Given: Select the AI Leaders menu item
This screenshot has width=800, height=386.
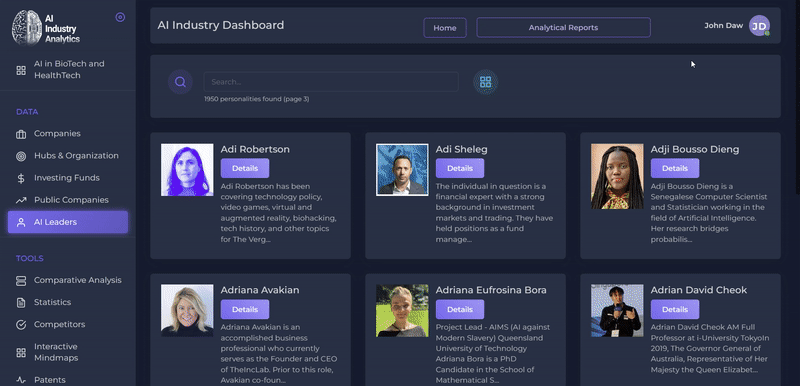Looking at the screenshot, I should (68, 222).
